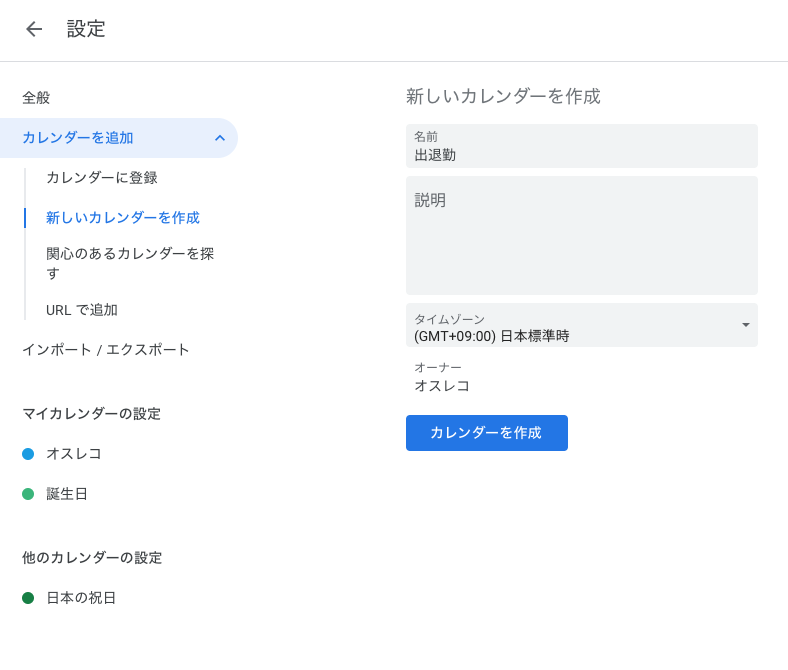Open 誕生日 calendar settings
Viewport: 788px width, 670px height.
(67, 494)
